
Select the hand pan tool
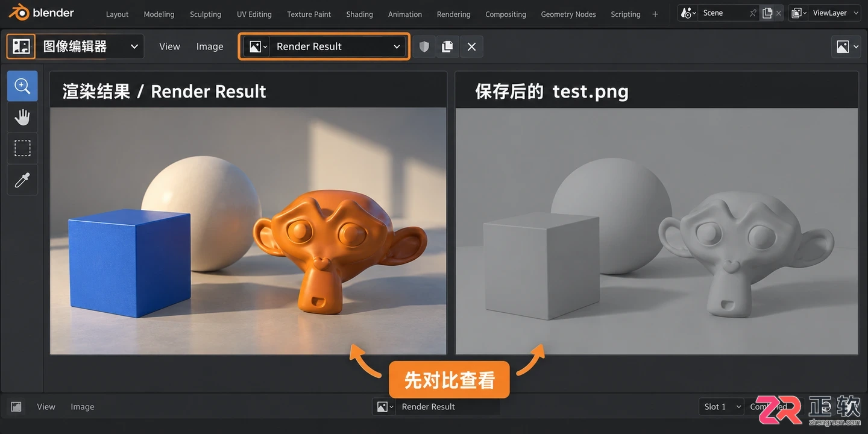tap(22, 118)
